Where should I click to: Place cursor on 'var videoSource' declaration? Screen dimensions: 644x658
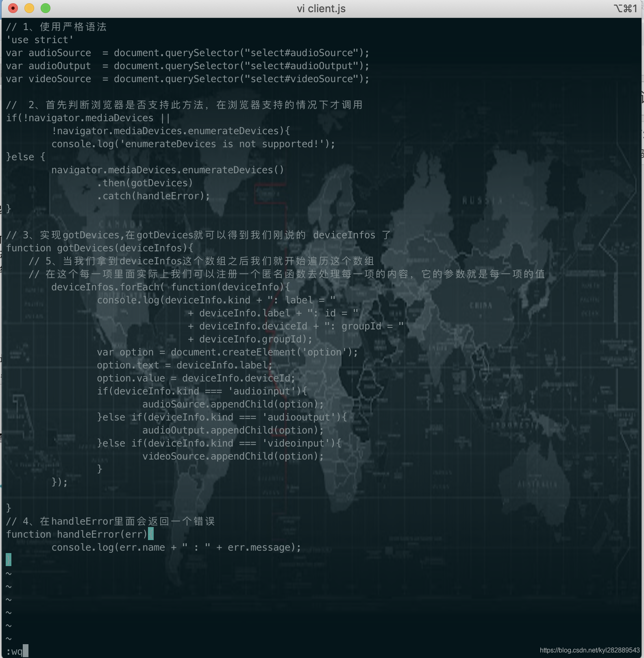pyautogui.click(x=187, y=79)
